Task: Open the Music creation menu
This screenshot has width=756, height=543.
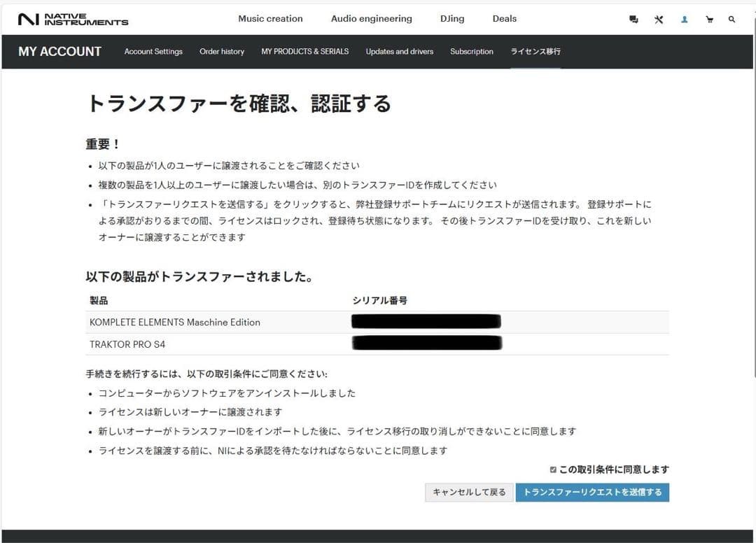Action: coord(270,19)
